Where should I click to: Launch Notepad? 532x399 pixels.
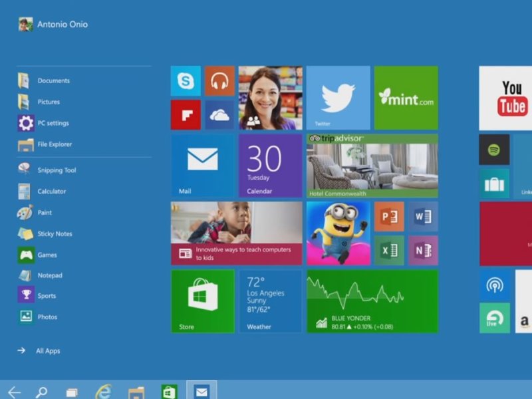40,275
